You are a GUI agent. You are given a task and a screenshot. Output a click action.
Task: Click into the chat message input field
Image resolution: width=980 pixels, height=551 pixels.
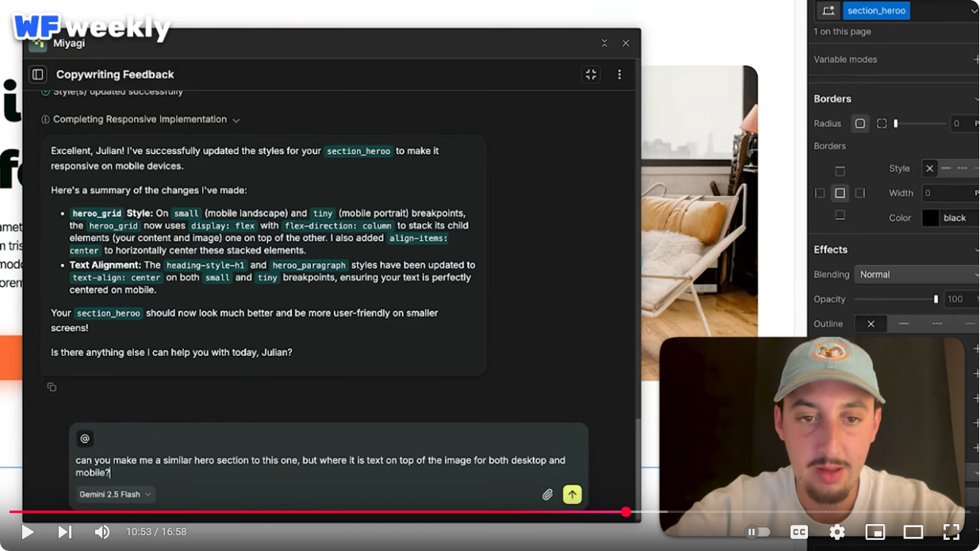click(329, 466)
